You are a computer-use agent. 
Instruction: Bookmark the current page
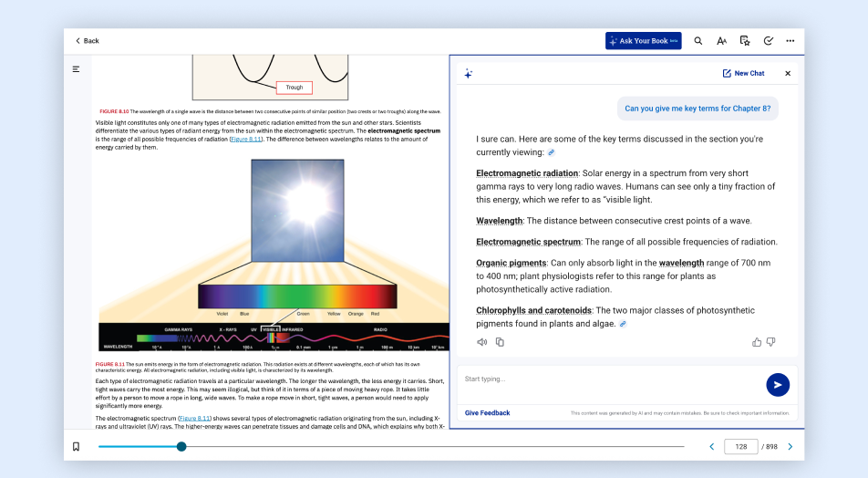[76, 446]
